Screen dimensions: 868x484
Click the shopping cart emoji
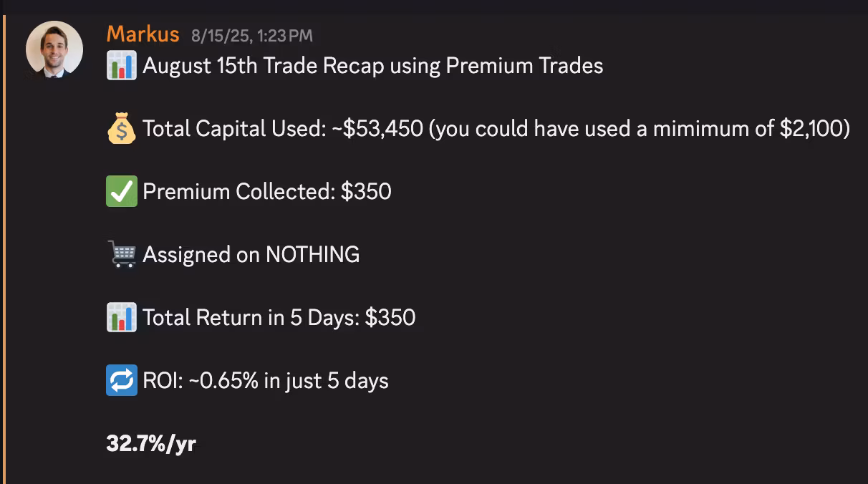(121, 254)
